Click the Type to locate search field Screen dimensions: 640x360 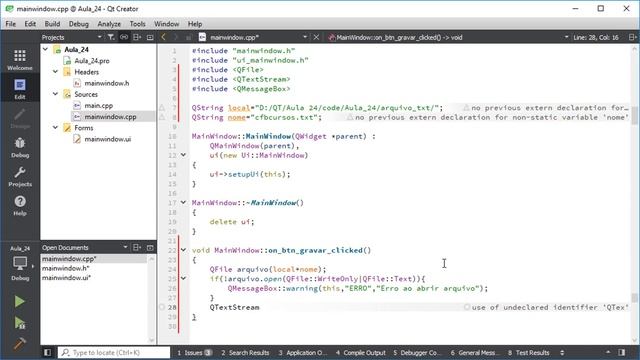114,352
